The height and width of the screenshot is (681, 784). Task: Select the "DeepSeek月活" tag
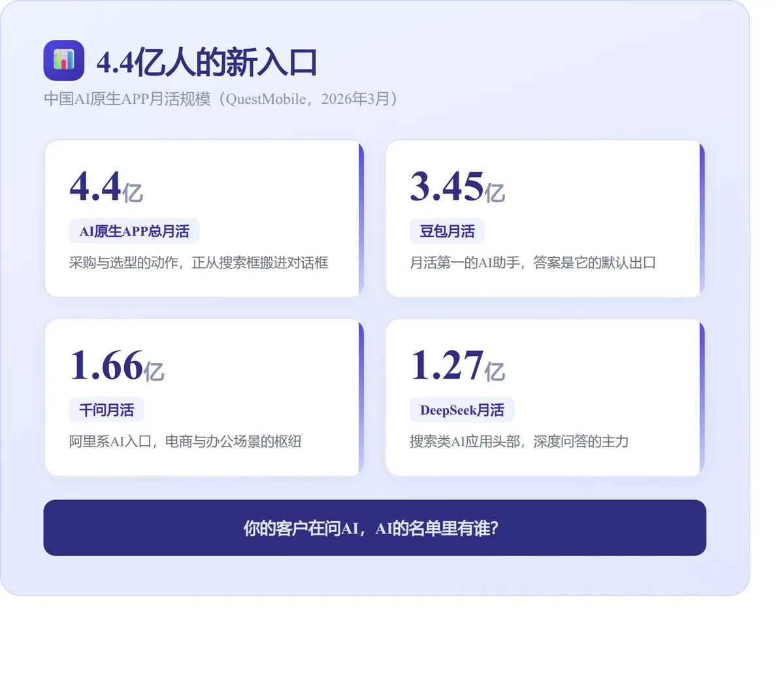pyautogui.click(x=462, y=410)
